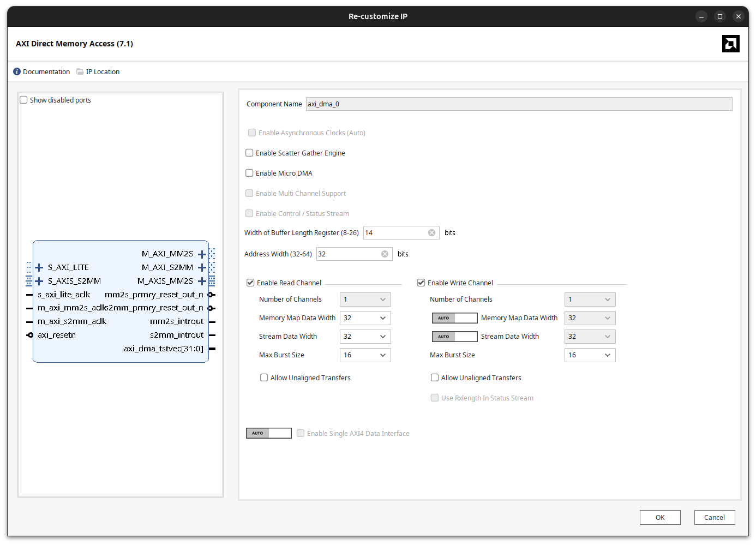Click the AMD logo icon
Screen dimensions: 756x545
click(x=730, y=44)
